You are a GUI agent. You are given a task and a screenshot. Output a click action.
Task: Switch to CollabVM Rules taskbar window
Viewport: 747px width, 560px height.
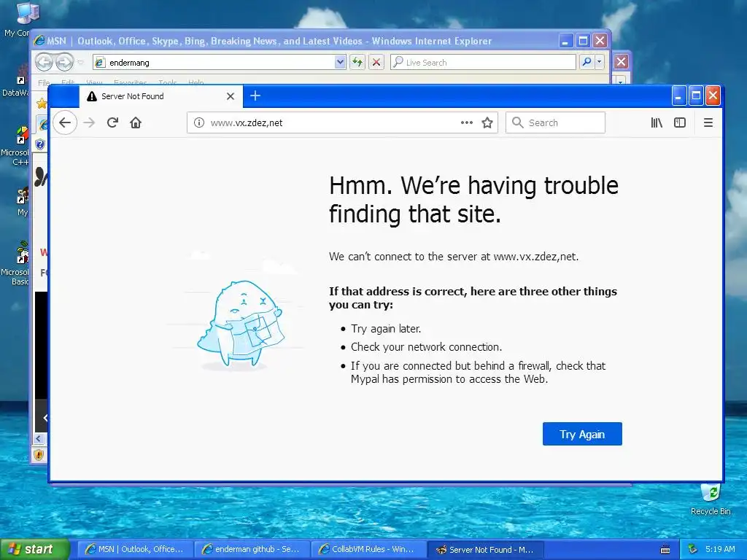[368, 549]
